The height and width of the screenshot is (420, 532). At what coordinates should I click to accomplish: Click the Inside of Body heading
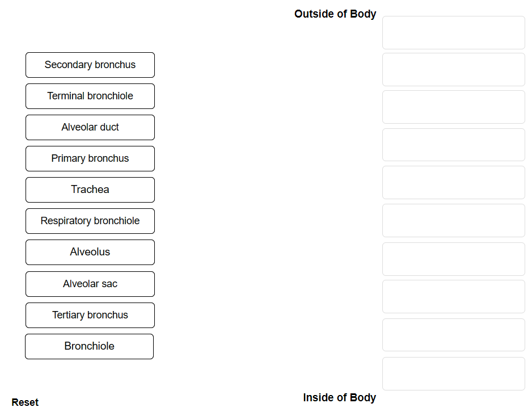coord(339,398)
